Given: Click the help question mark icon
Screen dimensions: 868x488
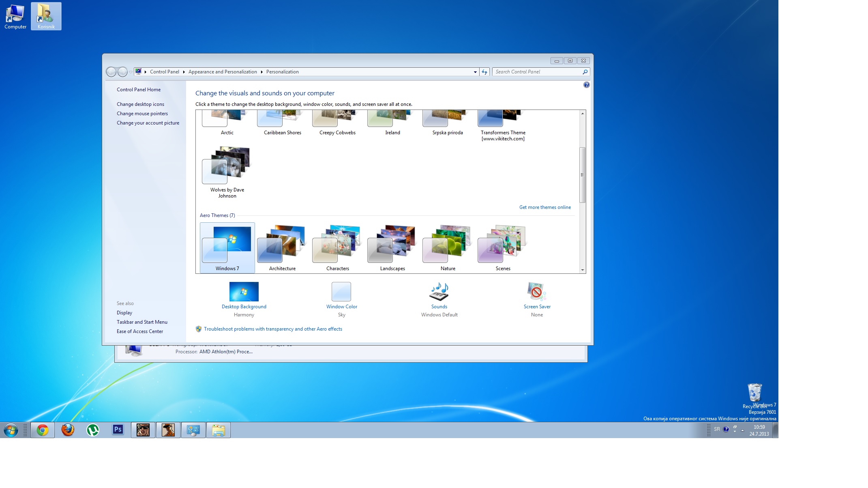Looking at the screenshot, I should [x=586, y=85].
